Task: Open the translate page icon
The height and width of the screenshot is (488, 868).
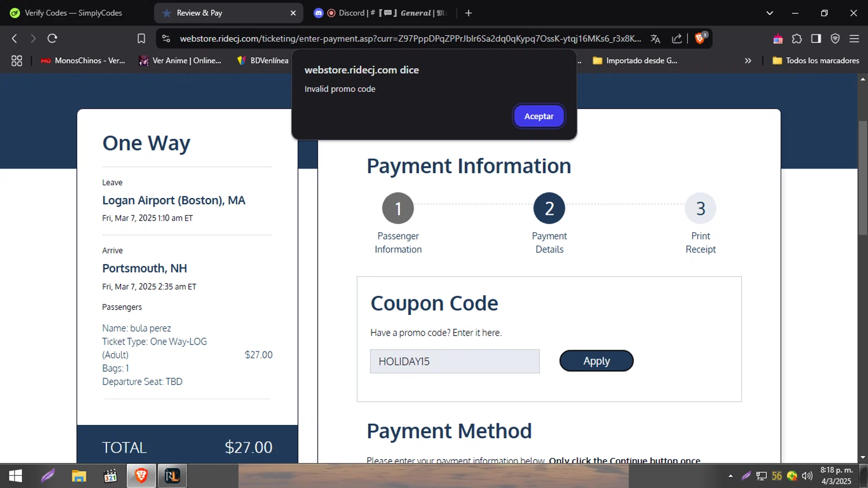Action: tap(655, 38)
